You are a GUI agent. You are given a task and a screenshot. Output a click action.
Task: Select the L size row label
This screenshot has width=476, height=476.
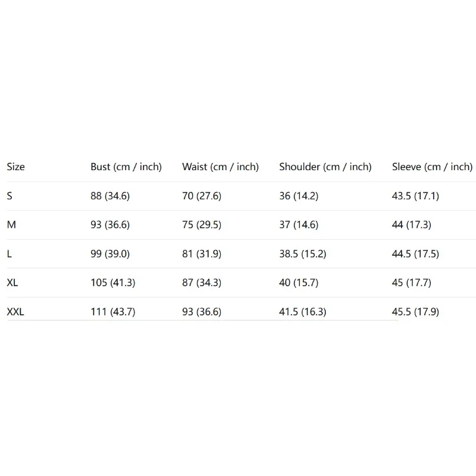[10, 253]
